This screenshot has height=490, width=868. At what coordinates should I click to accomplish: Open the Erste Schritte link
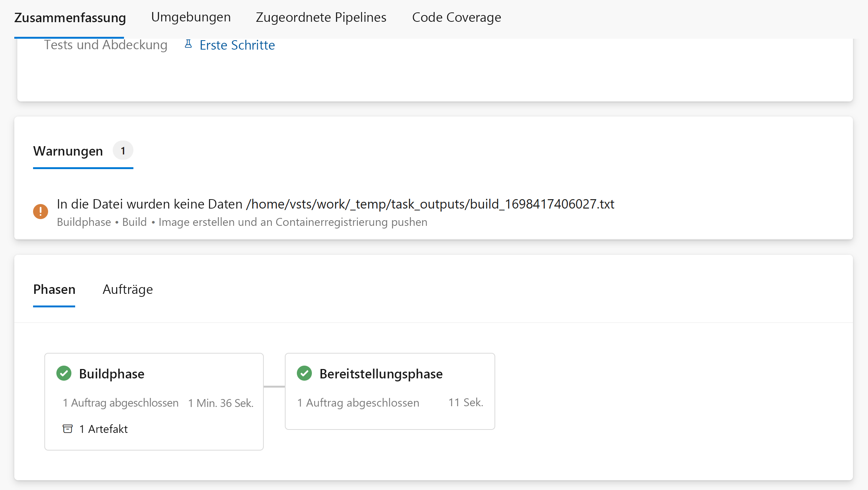point(237,45)
